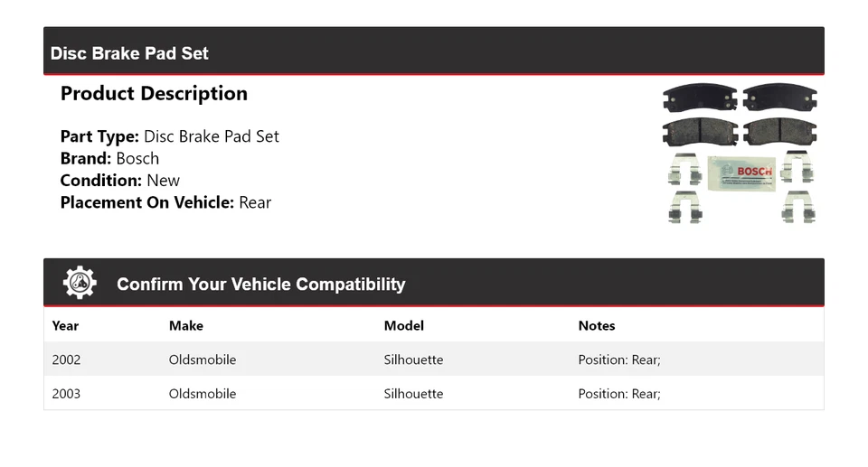Select the Product Description heading
The width and height of the screenshot is (868, 467).
click(x=154, y=94)
